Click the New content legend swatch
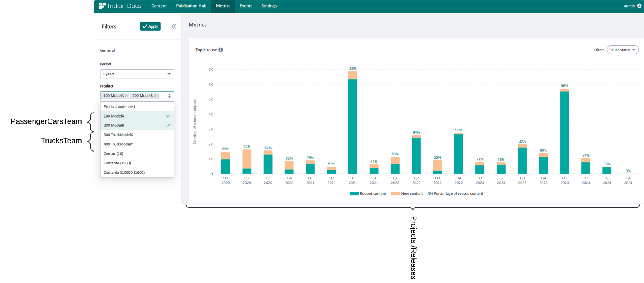Screen dimensions: 644x283 coord(395,194)
